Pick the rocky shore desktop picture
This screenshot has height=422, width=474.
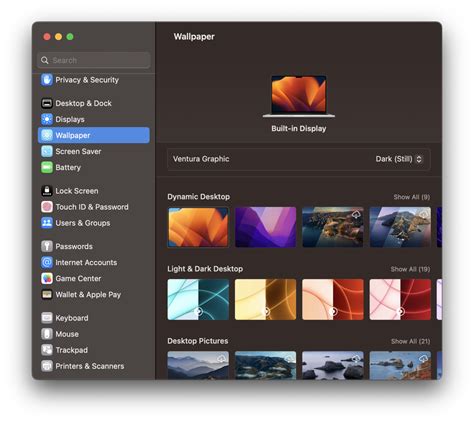tap(400, 365)
